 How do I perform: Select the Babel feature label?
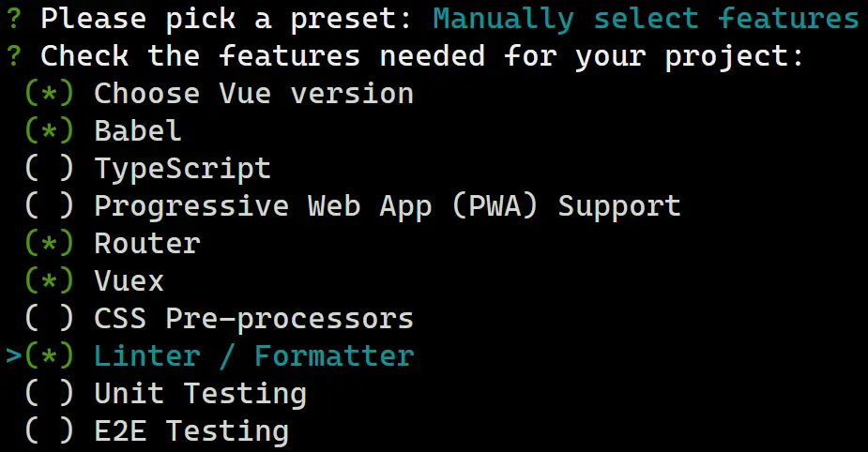(138, 131)
